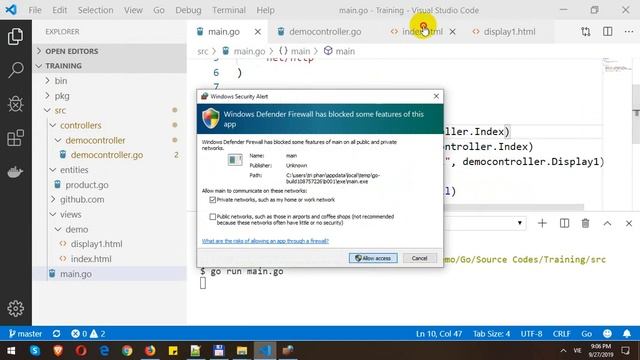
Task: Close the index.html editor tab
Action: 452,31
